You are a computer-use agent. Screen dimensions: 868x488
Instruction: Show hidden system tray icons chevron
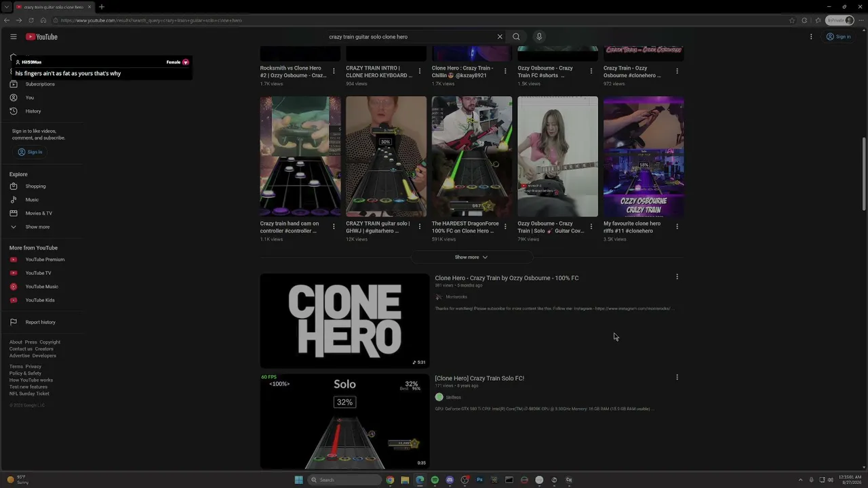(800, 480)
